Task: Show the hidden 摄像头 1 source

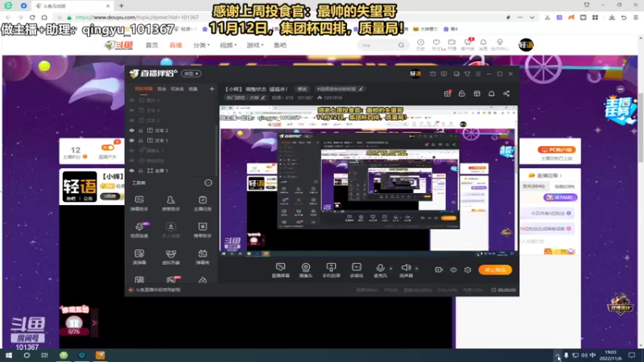Action: tap(132, 150)
